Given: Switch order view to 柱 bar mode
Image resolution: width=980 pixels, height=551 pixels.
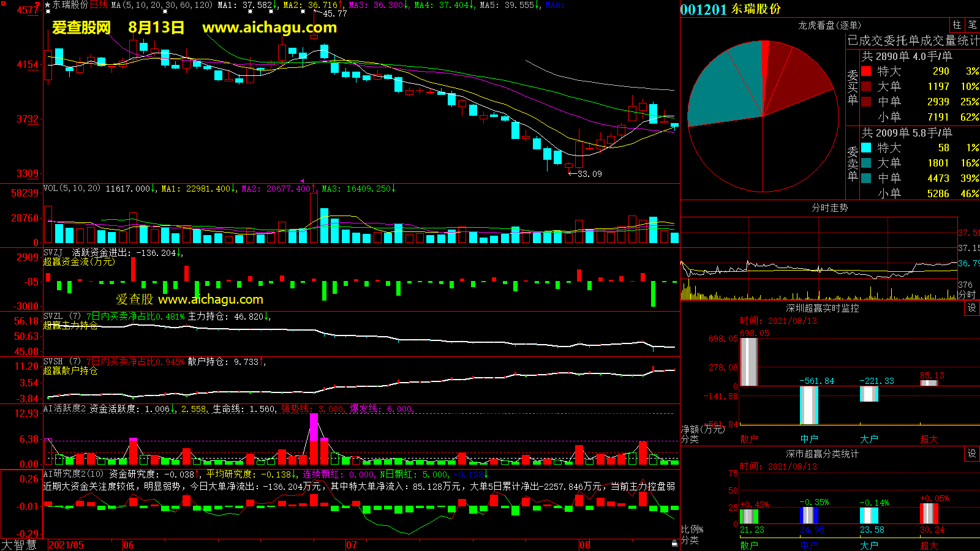Looking at the screenshot, I should pyautogui.click(x=957, y=25).
